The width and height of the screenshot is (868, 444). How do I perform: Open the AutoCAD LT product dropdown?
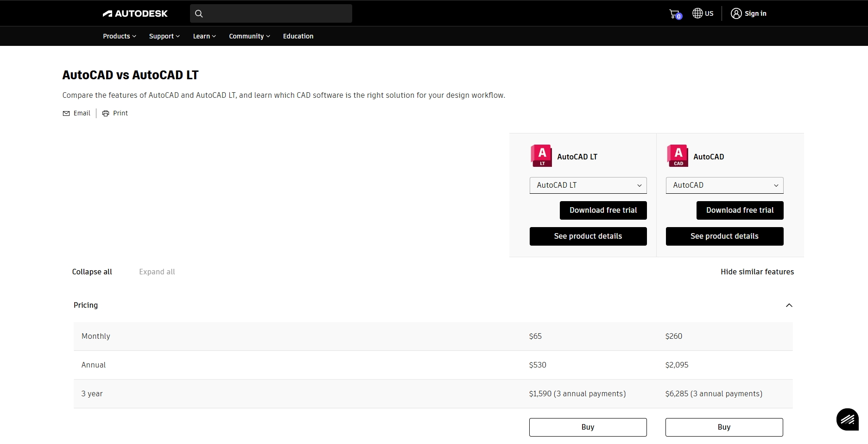point(588,185)
